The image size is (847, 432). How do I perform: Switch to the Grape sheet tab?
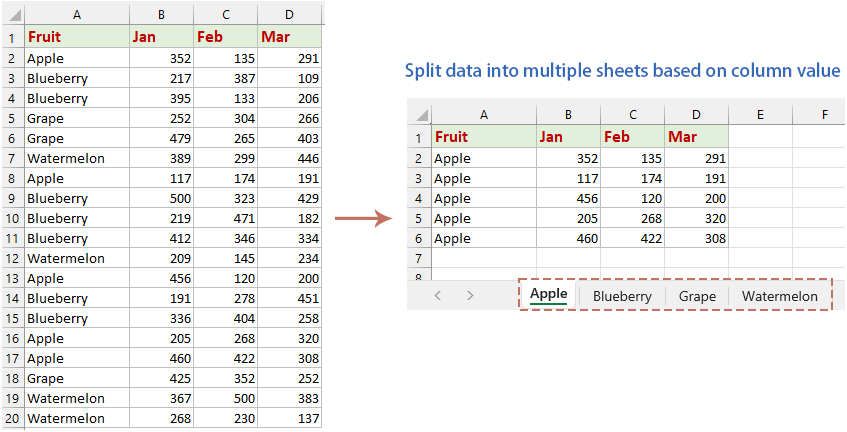click(x=697, y=296)
